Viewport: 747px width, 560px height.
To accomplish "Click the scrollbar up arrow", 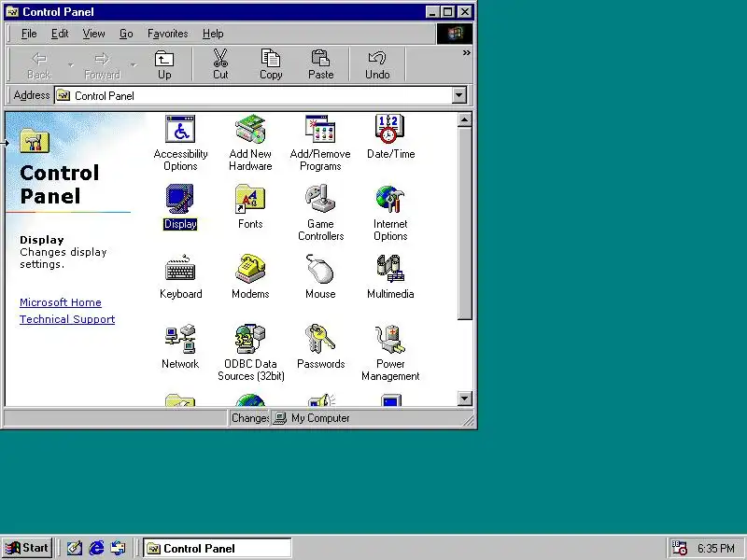I will pos(464,119).
